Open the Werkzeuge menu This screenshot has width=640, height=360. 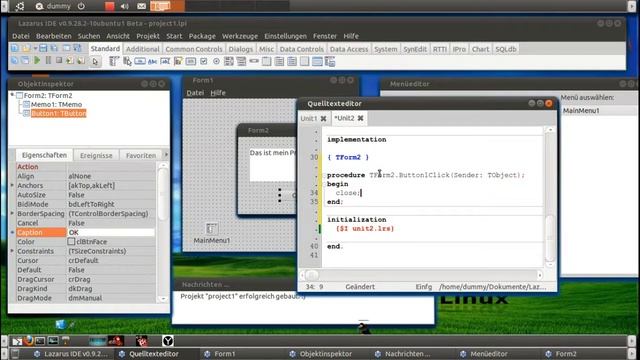[x=240, y=36]
